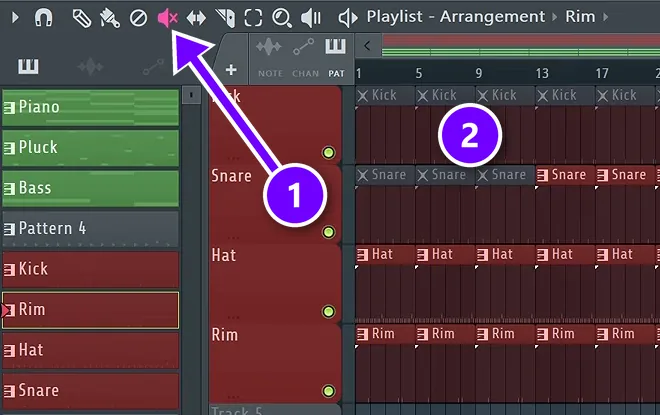This screenshot has width=660, height=415.
Task: Select the Rim pattern in picker
Action: (90, 310)
